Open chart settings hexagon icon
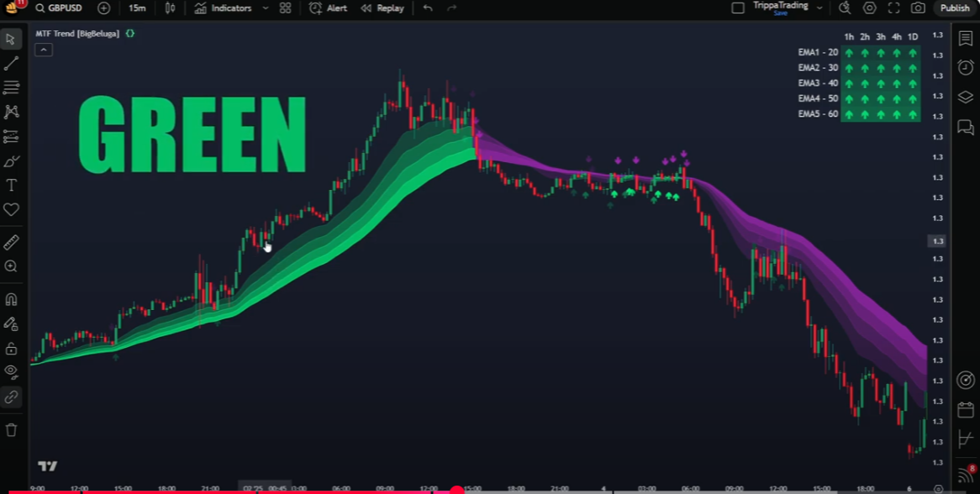980x494 pixels. tap(870, 8)
